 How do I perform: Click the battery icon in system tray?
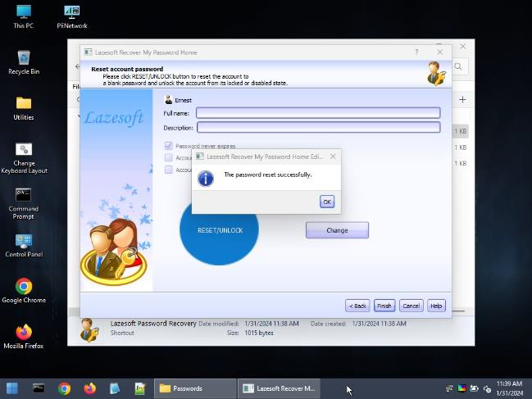point(474,388)
